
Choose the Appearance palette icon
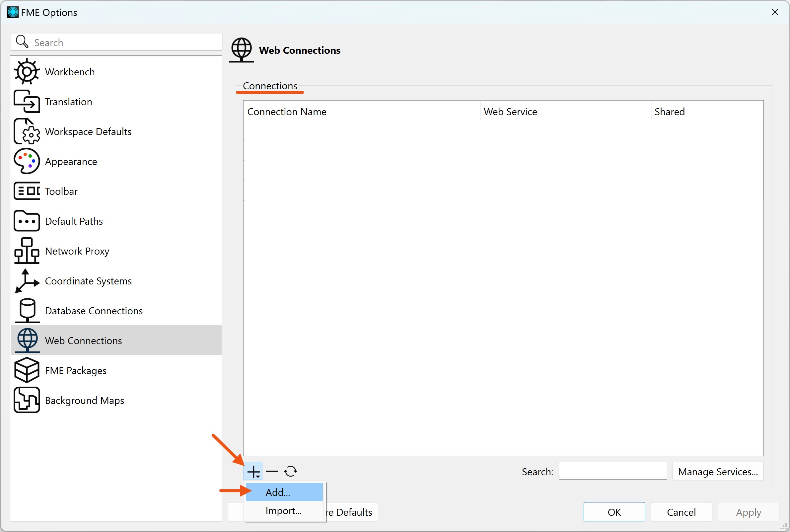[27, 161]
